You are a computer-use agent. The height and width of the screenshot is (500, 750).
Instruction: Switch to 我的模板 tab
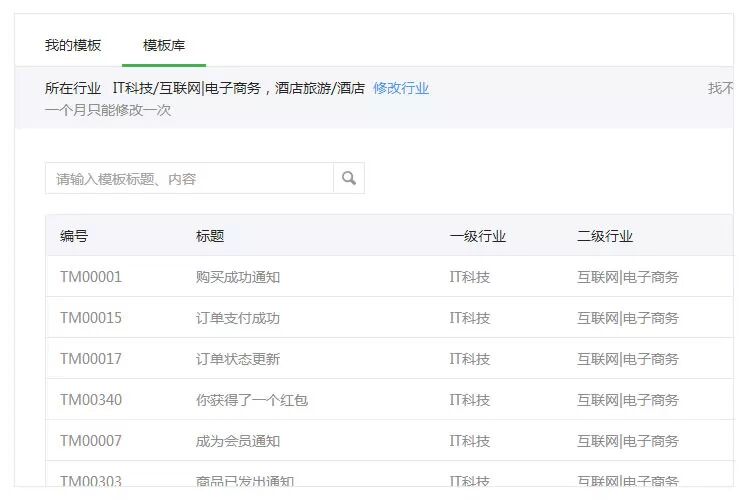[73, 45]
